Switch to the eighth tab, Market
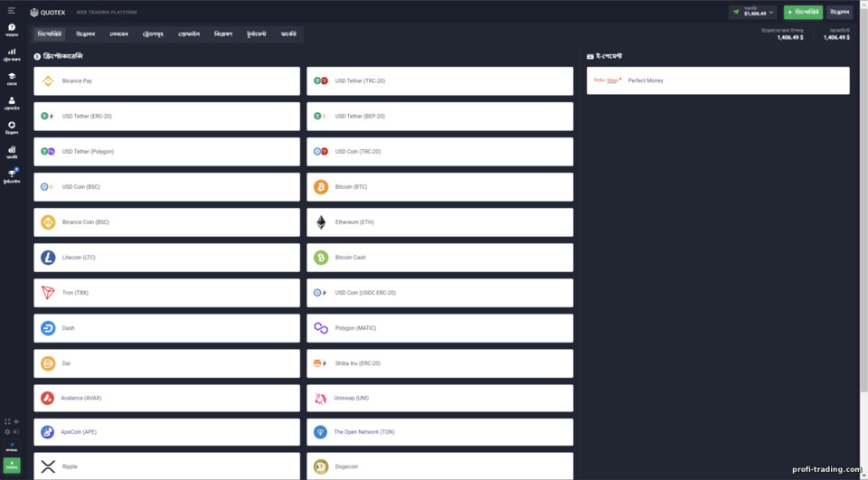 point(288,34)
